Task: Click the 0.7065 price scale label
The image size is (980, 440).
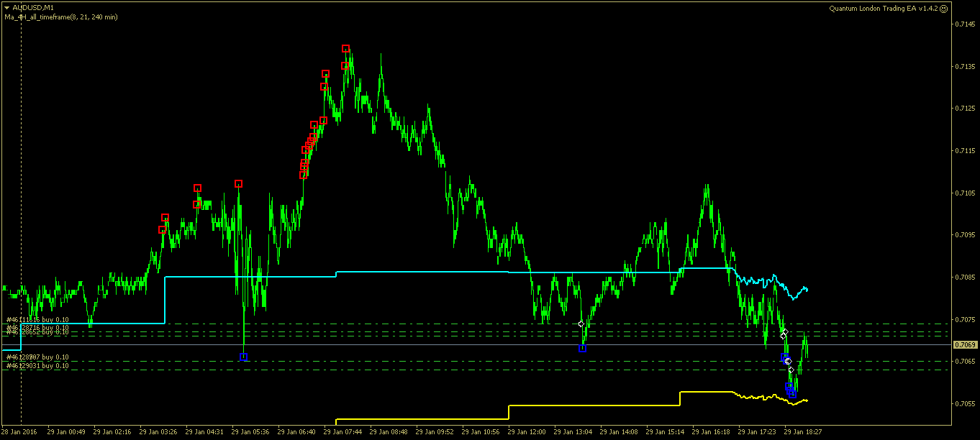Action: point(965,362)
